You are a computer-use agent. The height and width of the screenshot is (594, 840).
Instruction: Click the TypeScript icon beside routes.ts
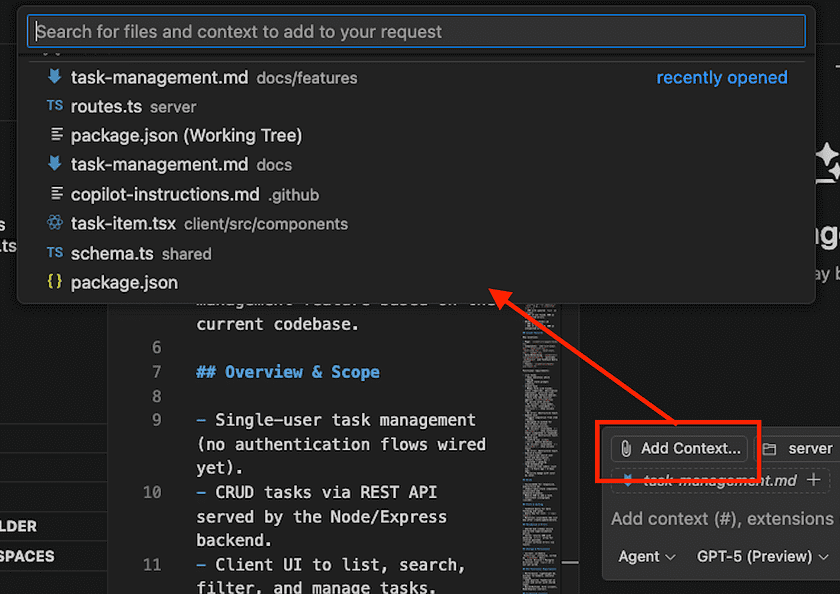[x=55, y=106]
